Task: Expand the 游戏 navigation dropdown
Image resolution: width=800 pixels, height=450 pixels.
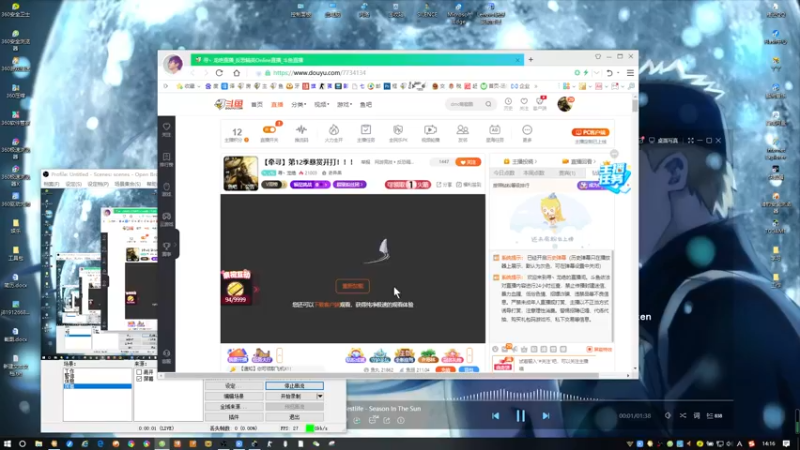Action: point(344,105)
